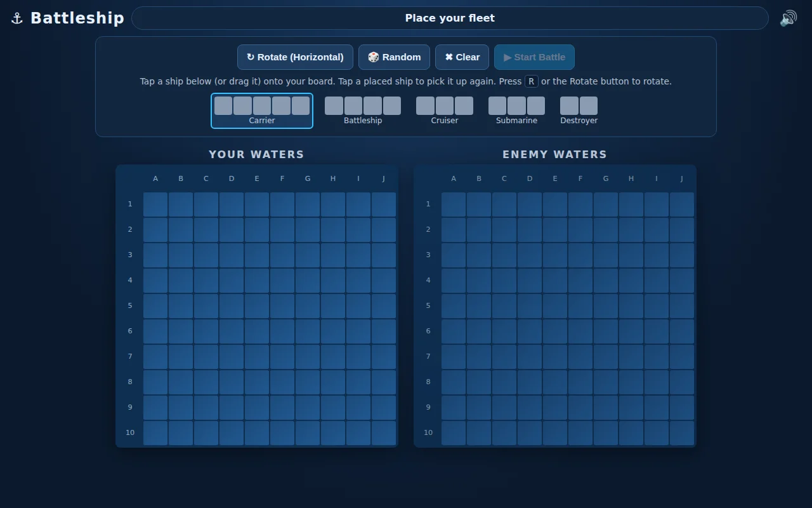Target cell A10 in Enemy Waters

454,433
